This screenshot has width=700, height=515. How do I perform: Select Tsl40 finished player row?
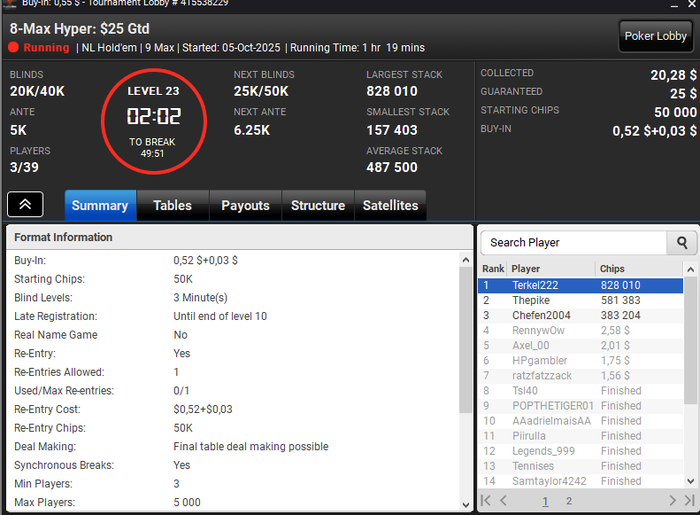(x=581, y=391)
